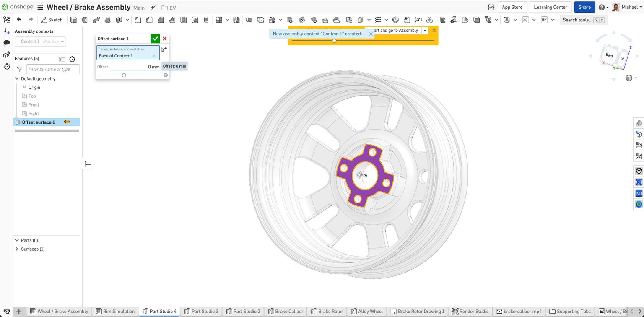The image size is (644, 317).
Task: Select the Sketch tool
Action: tap(52, 20)
